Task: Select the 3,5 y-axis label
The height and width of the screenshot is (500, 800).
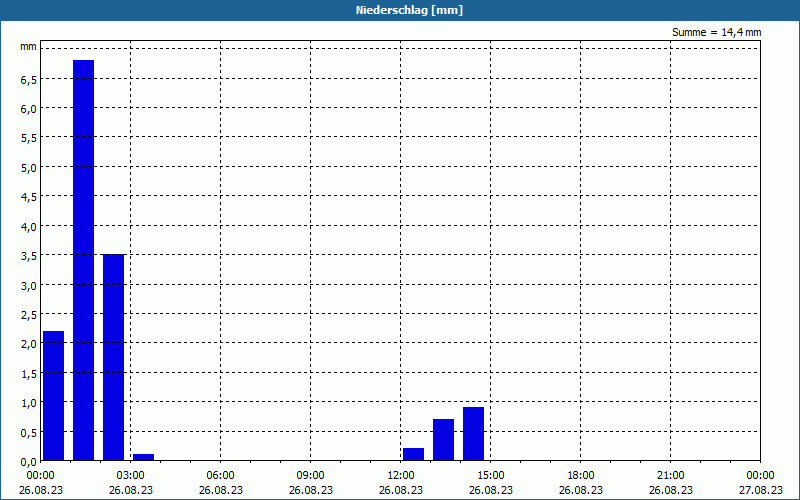Action: [x=29, y=255]
